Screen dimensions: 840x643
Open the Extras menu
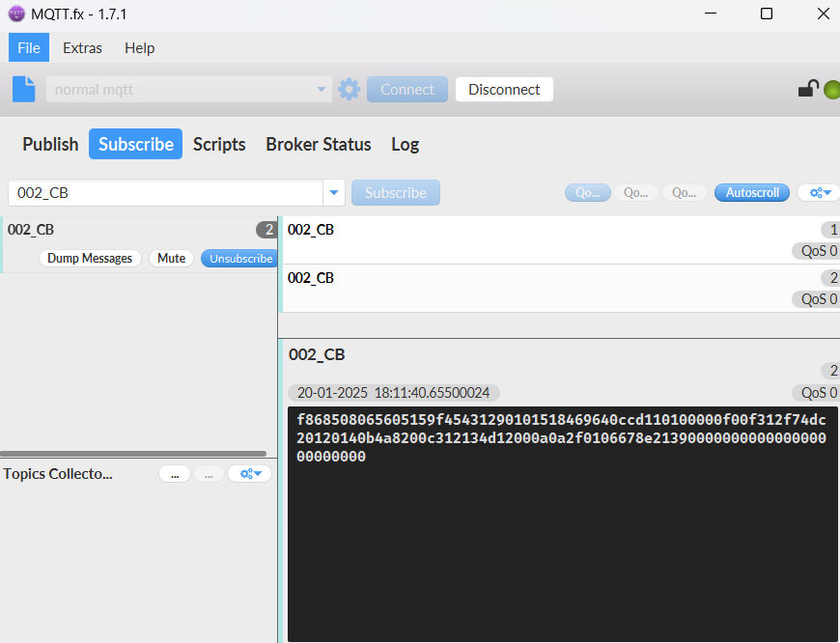[x=82, y=47]
